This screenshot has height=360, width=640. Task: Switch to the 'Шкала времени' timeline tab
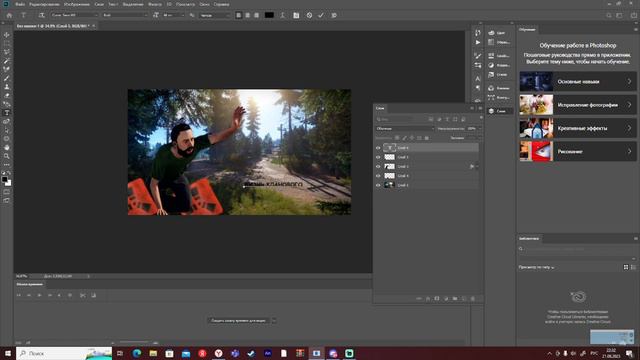tap(29, 284)
